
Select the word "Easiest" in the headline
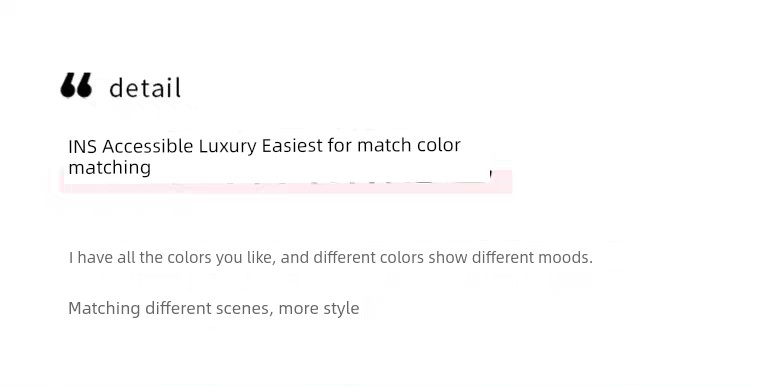[x=292, y=146]
